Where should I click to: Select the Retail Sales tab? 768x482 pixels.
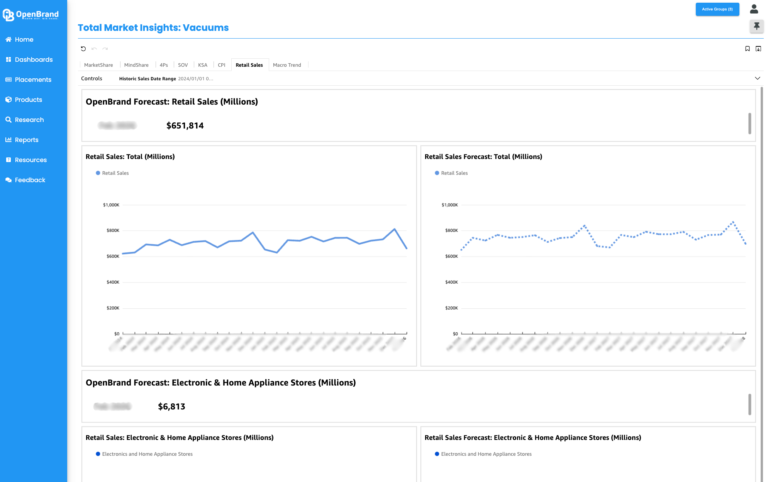(249, 65)
